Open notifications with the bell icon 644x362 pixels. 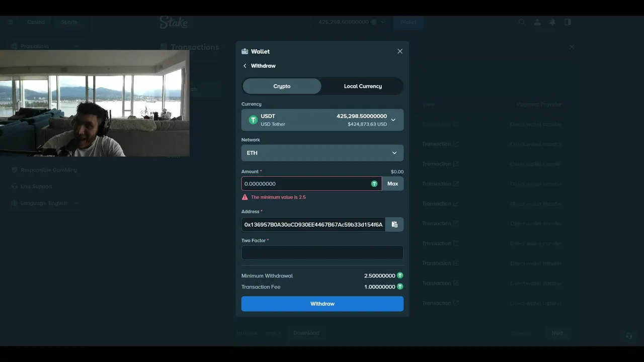tap(552, 22)
